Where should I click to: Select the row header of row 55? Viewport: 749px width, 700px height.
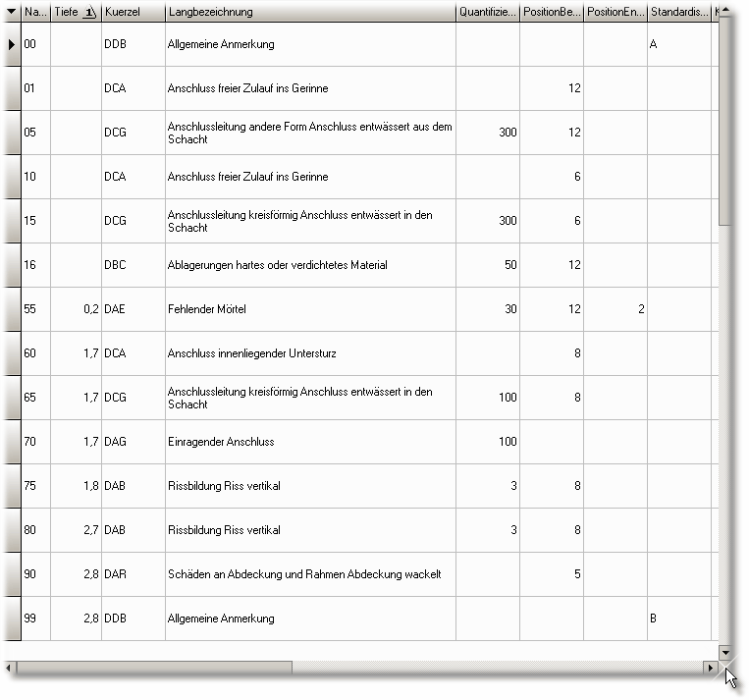[x=12, y=309]
